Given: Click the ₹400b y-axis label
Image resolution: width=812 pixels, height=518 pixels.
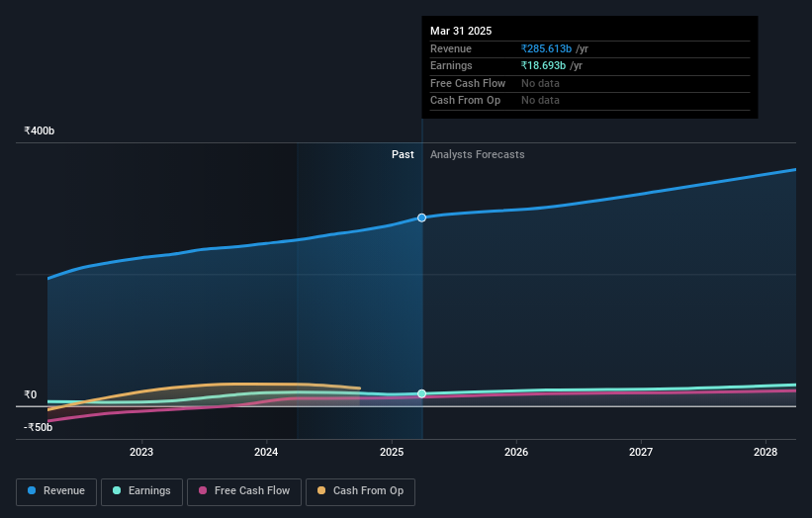Looking at the screenshot, I should pos(39,130).
